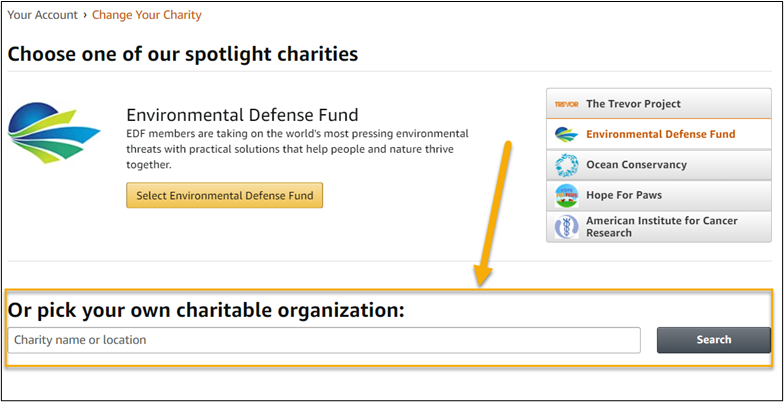
Task: Choose the Environmental Defense Fund label in list
Action: click(x=660, y=134)
